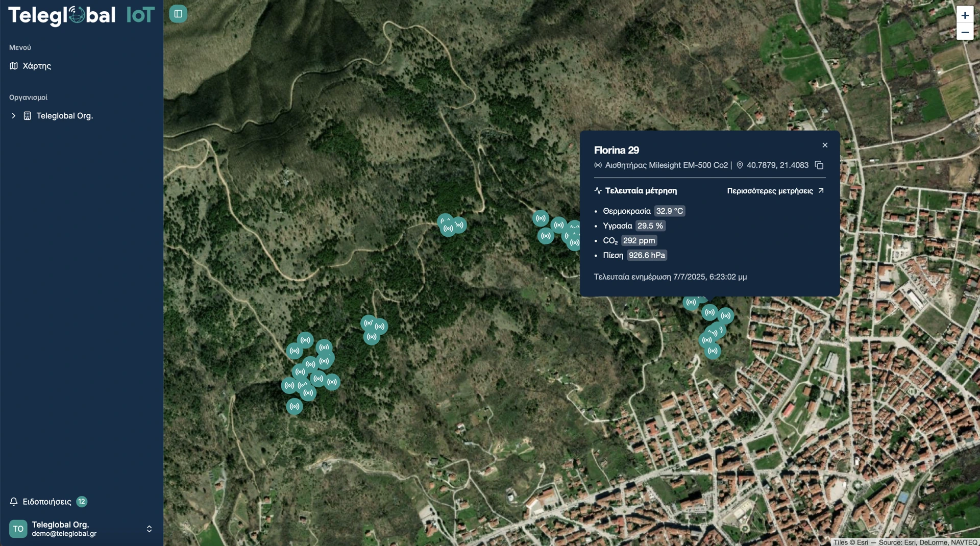Open the account switcher chevrons
Screen dimensions: 980x546
click(149, 529)
